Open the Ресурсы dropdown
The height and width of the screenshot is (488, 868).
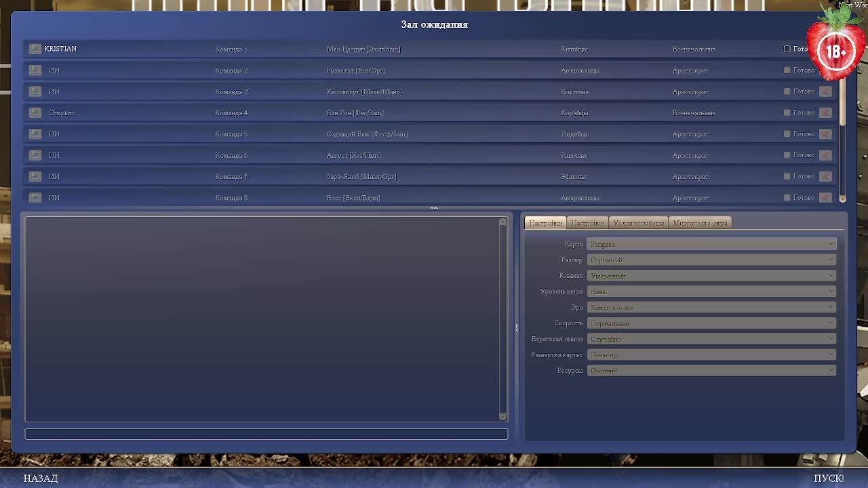point(711,371)
